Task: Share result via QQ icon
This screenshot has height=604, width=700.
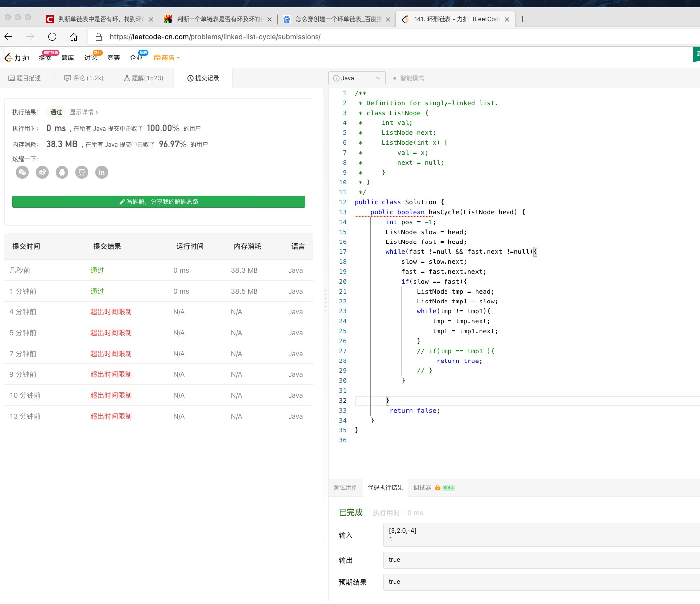Action: tap(62, 172)
